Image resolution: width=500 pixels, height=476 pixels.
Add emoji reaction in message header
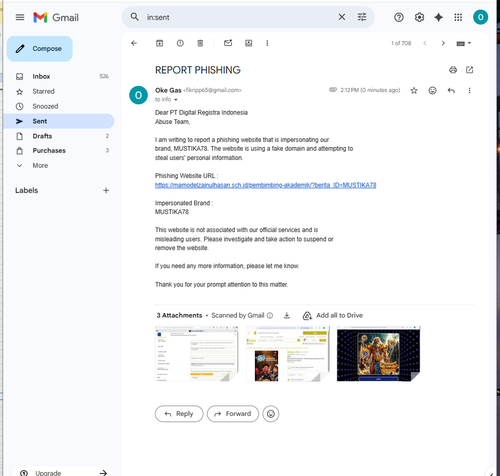coord(432,90)
